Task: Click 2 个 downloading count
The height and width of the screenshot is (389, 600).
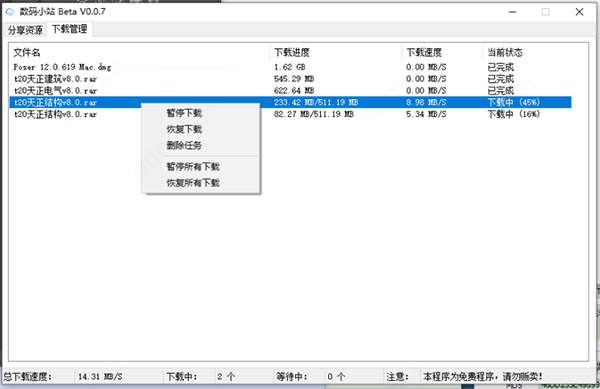Action: point(226,377)
